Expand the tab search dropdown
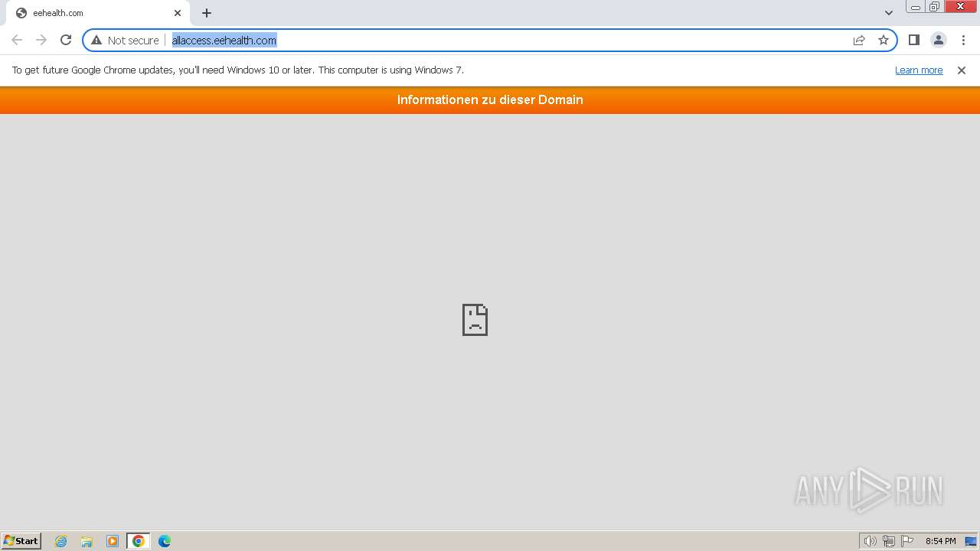This screenshot has height=551, width=980. click(888, 13)
